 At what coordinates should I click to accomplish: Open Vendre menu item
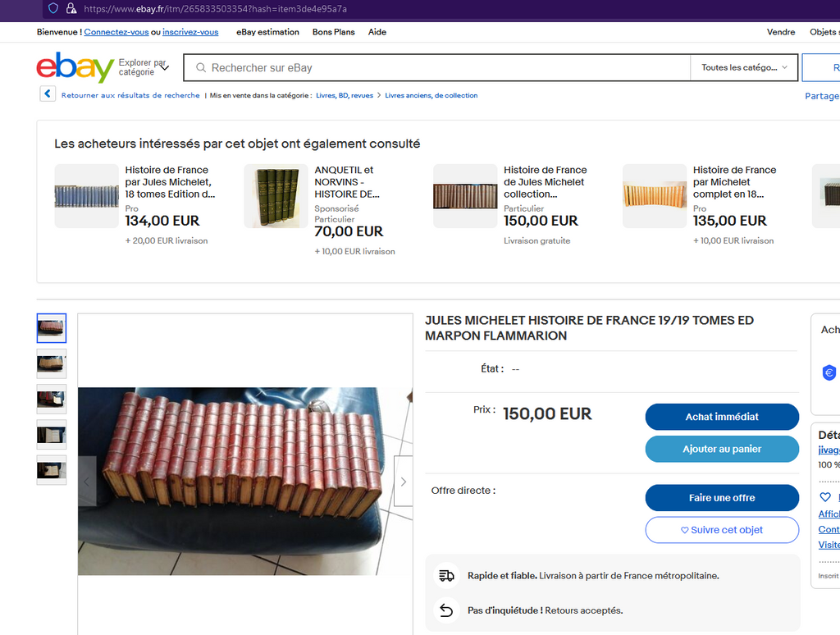coord(781,32)
